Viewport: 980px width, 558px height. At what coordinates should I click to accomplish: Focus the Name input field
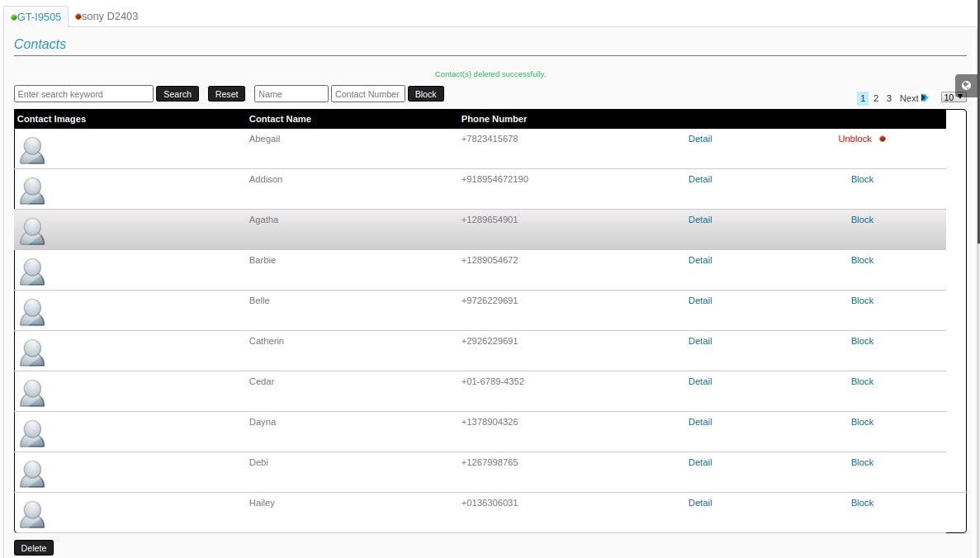pos(291,94)
